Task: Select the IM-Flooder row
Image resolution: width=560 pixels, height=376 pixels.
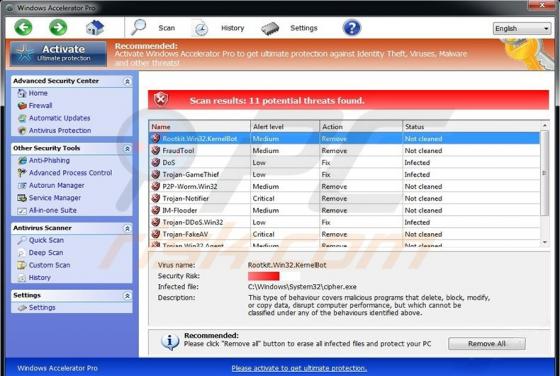Action: [344, 210]
